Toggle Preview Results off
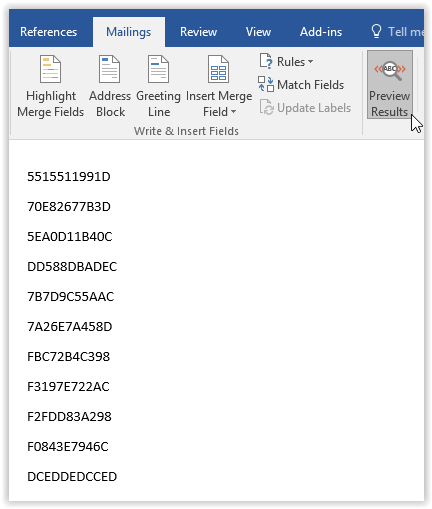 coord(390,85)
